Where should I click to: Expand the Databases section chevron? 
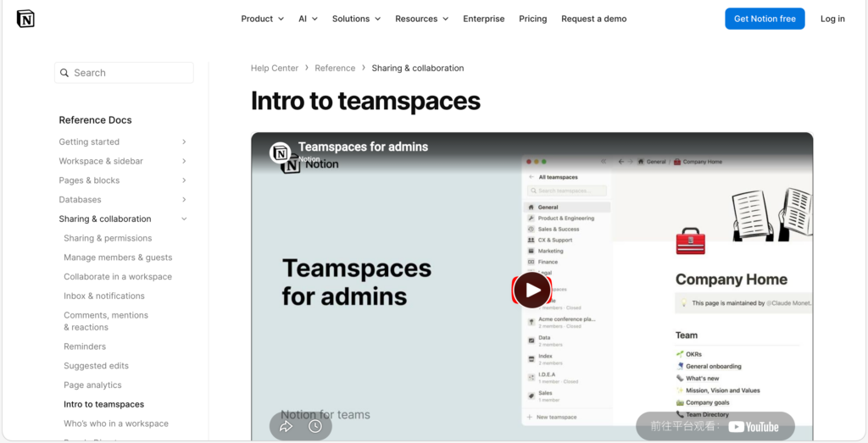coord(184,200)
